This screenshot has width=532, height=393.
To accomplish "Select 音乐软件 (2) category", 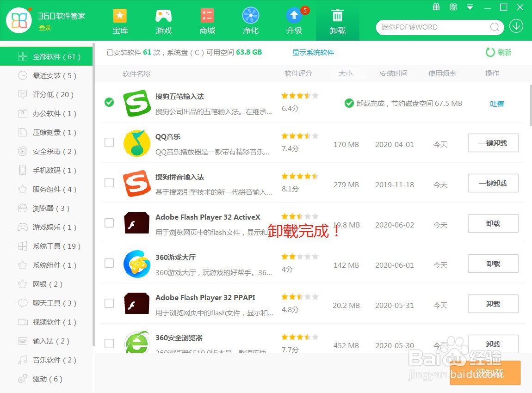I will 46,360.
